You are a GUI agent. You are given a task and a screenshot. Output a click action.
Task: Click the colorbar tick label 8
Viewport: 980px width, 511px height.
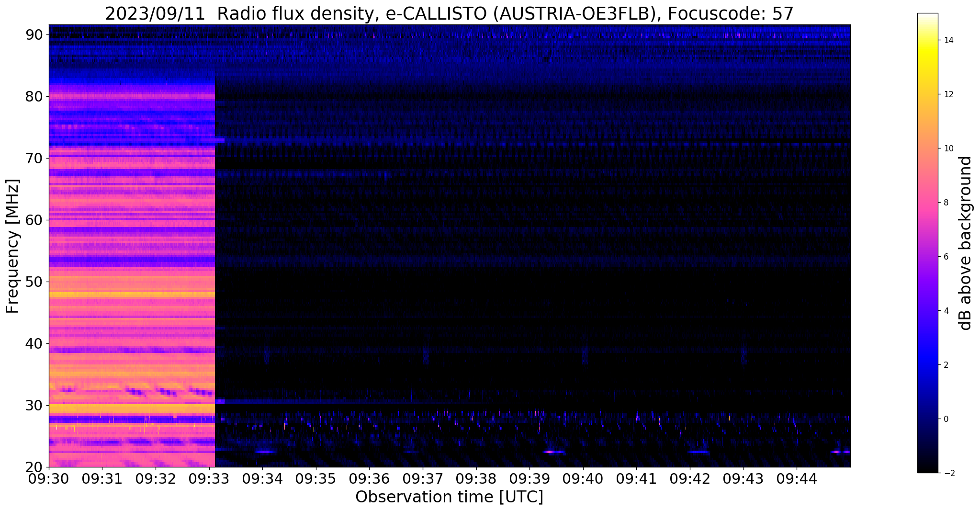coord(946,203)
